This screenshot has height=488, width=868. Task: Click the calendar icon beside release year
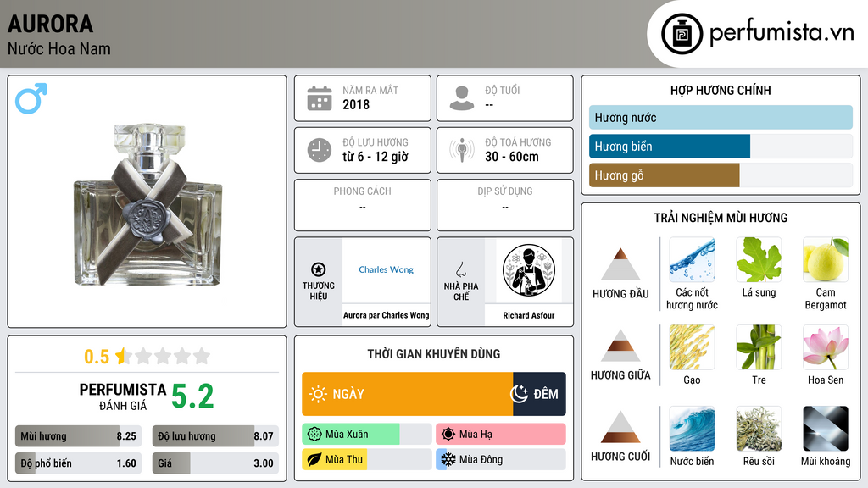(320, 98)
